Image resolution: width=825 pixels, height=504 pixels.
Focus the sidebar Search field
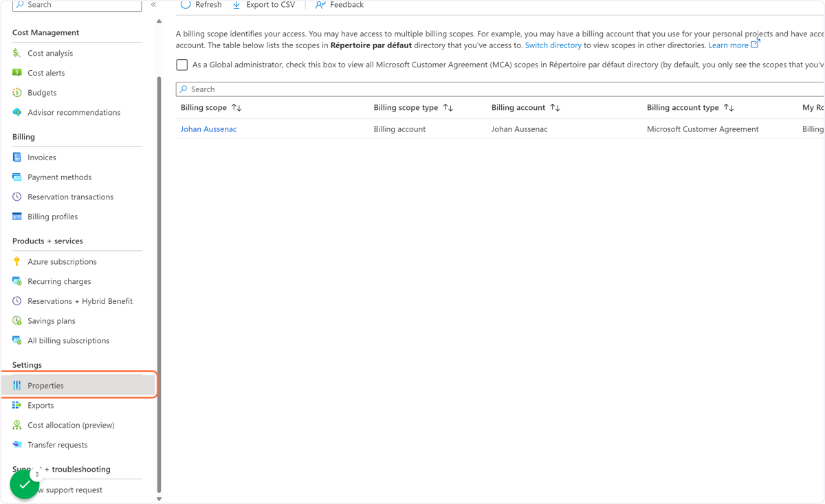pyautogui.click(x=77, y=5)
